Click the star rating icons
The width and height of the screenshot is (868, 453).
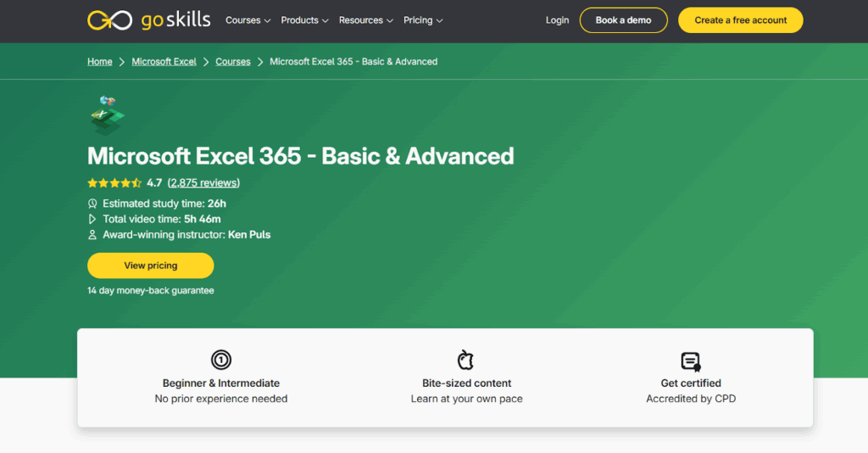pyautogui.click(x=114, y=182)
